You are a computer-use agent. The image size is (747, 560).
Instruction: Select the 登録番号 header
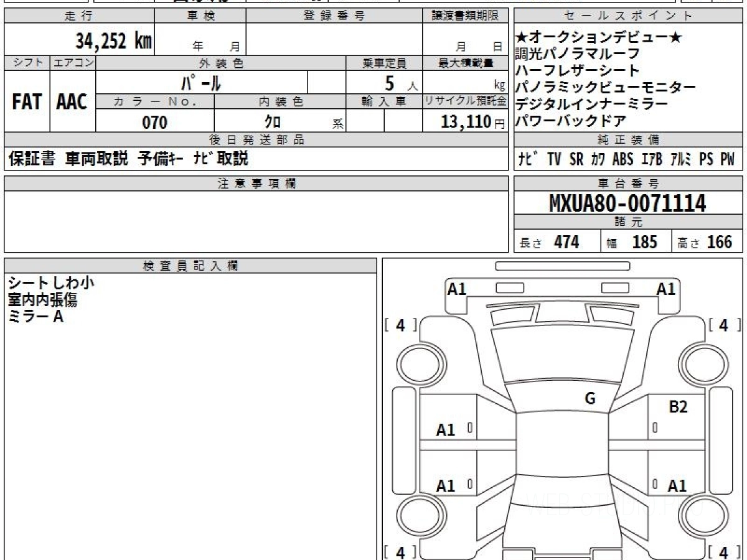tap(334, 16)
